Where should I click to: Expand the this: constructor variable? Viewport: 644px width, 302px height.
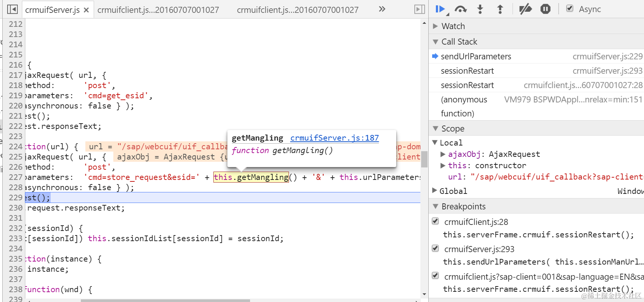click(x=443, y=166)
